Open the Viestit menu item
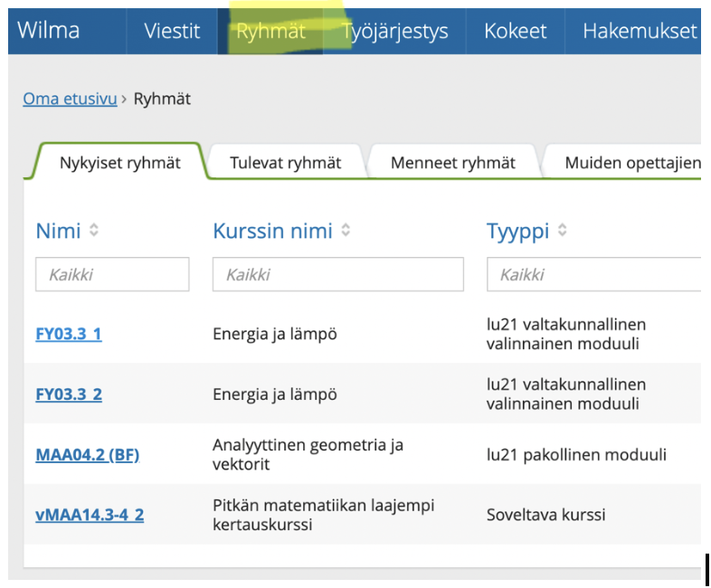 [172, 31]
